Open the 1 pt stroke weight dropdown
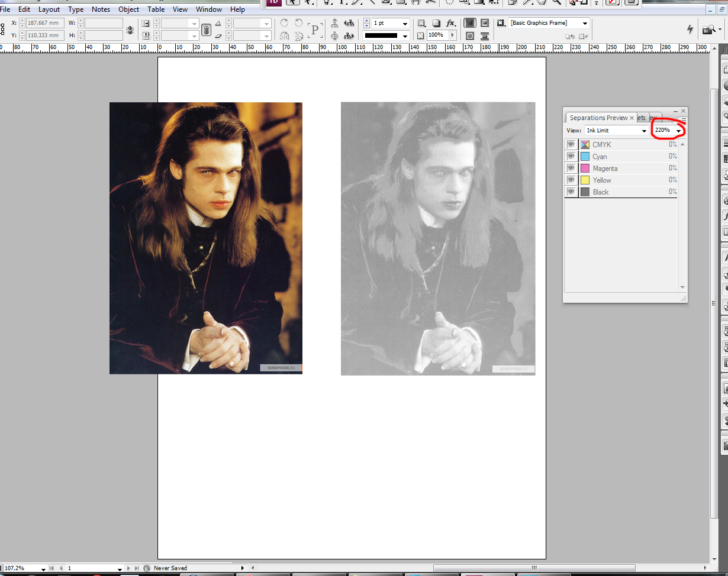This screenshot has width=728, height=576. (405, 24)
